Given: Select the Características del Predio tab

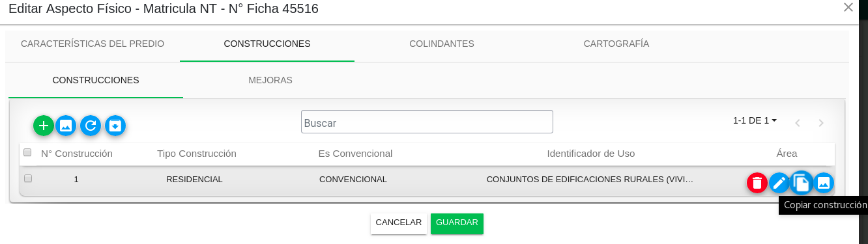Looking at the screenshot, I should click(93, 44).
